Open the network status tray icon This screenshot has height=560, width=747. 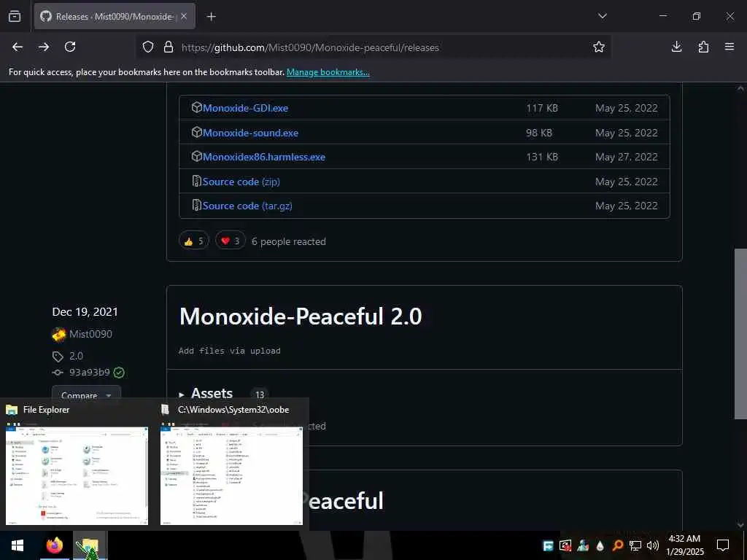[635, 545]
